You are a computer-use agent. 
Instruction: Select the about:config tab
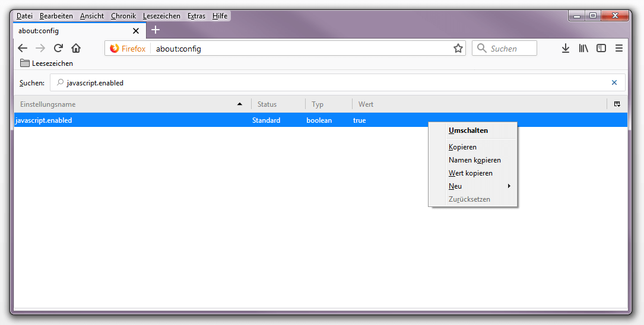(80, 31)
